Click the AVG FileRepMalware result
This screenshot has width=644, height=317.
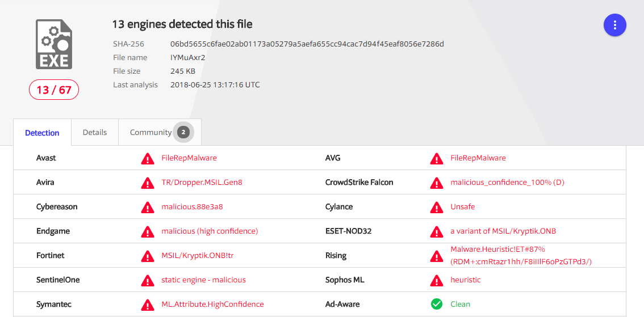(x=478, y=158)
